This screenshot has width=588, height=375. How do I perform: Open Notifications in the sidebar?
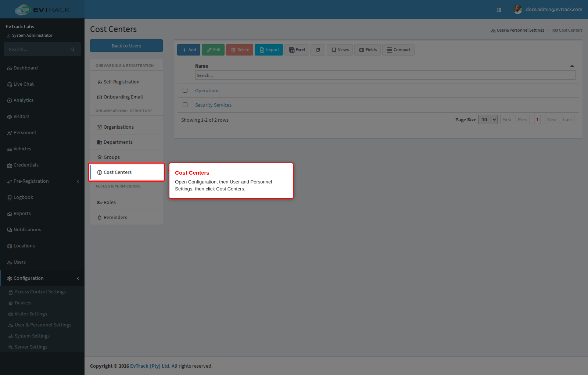coord(42,230)
